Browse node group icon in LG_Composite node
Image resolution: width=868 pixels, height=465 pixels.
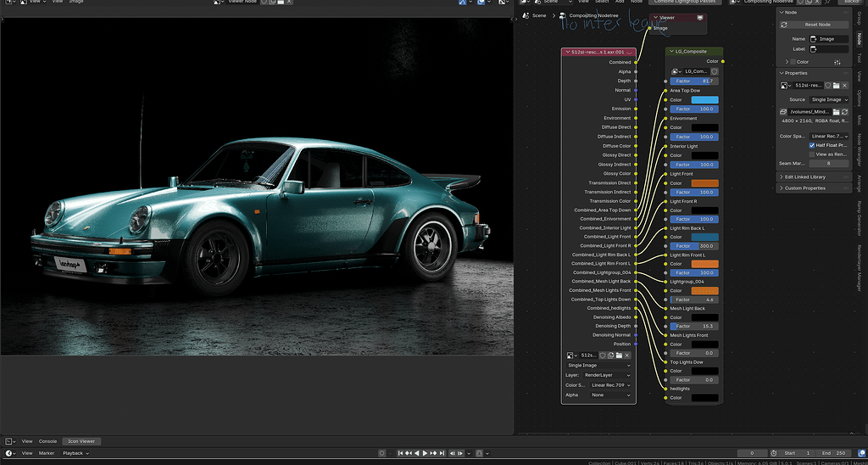pyautogui.click(x=676, y=71)
